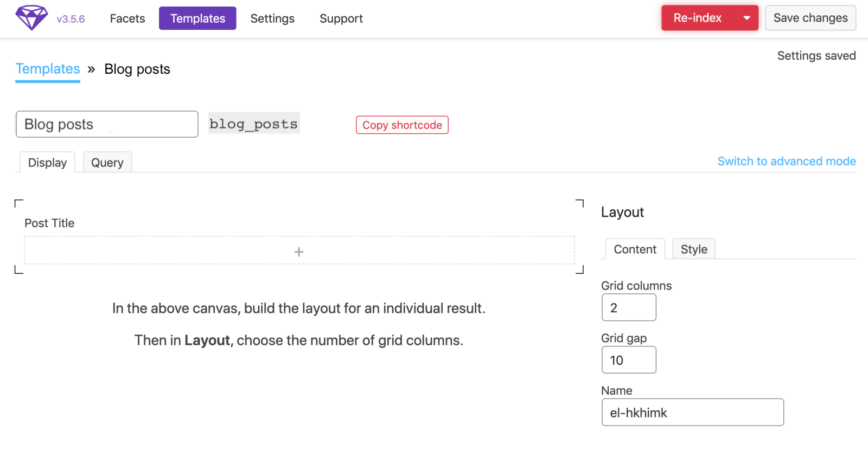Select the Post Title element
The width and height of the screenshot is (868, 450).
tap(49, 223)
